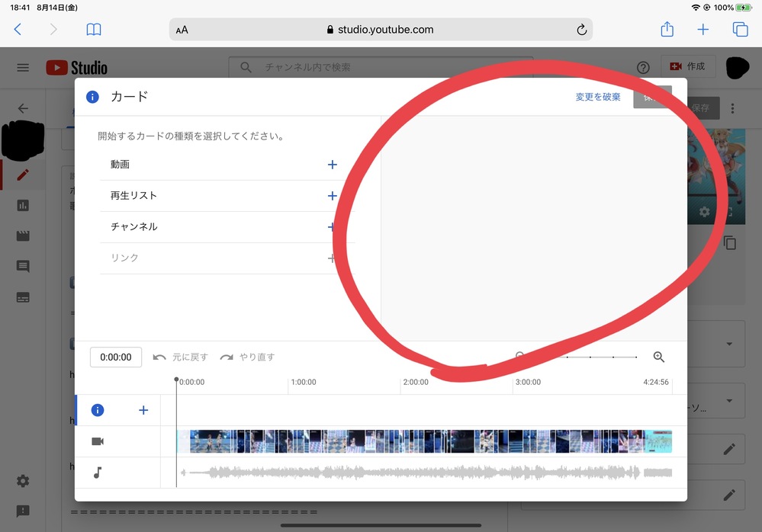Image resolution: width=762 pixels, height=532 pixels.
Task: Open Safari share sheet icon
Action: pyautogui.click(x=667, y=29)
